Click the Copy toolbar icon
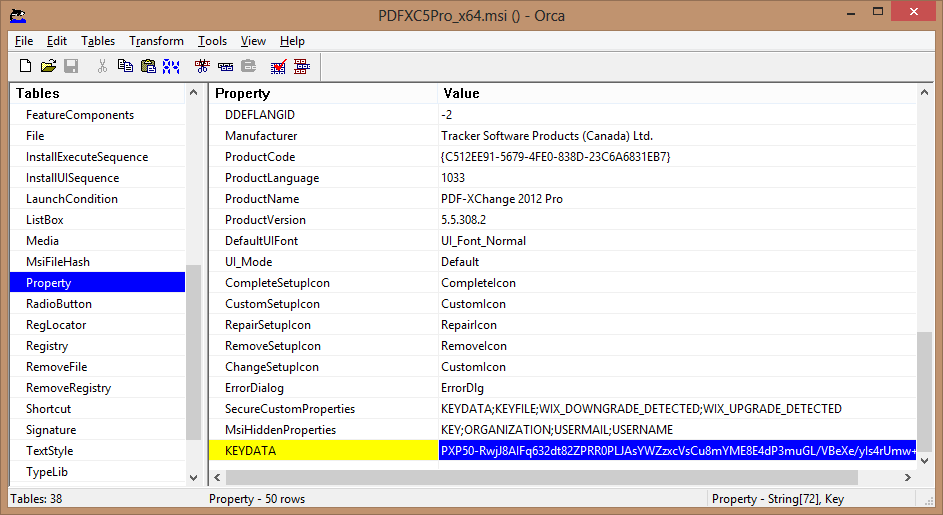Viewport: 943px width, 515px height. (x=125, y=66)
